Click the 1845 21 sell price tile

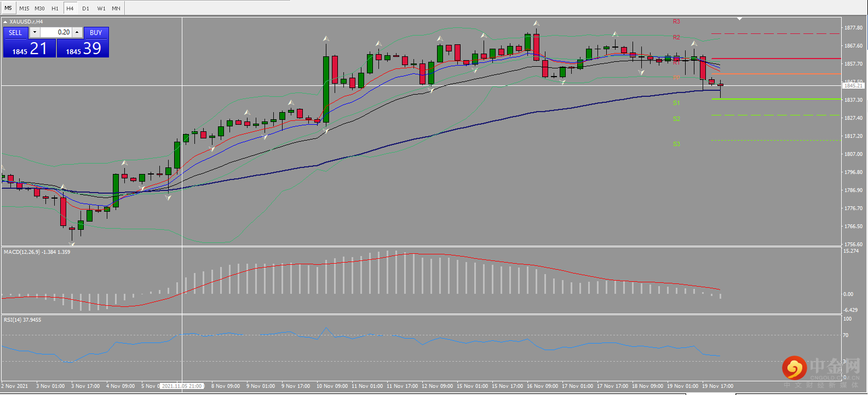coord(29,49)
